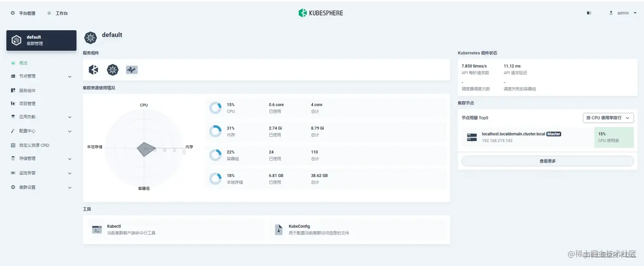Click the server icon of the node row
Screen dimensions: 644x266
(472, 137)
